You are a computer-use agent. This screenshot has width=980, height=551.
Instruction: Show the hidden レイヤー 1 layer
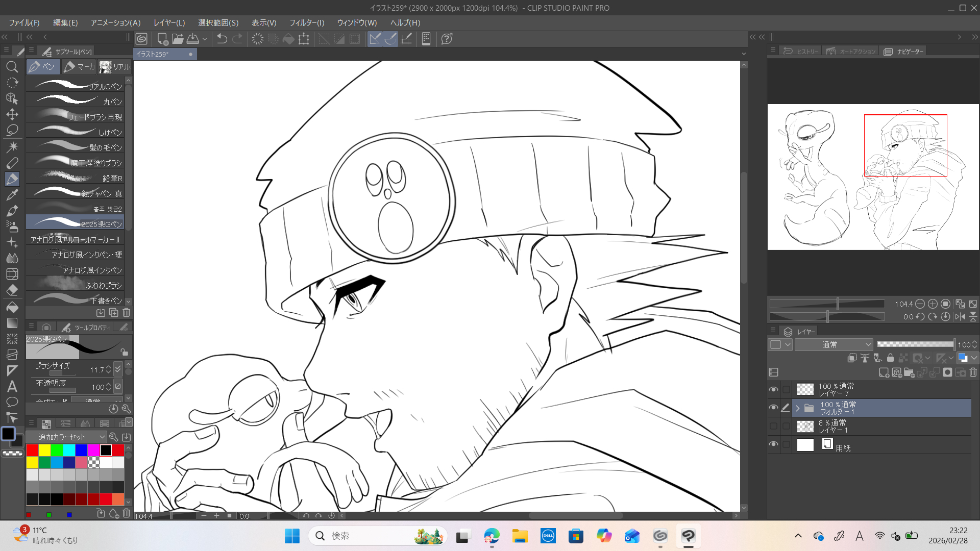(773, 427)
